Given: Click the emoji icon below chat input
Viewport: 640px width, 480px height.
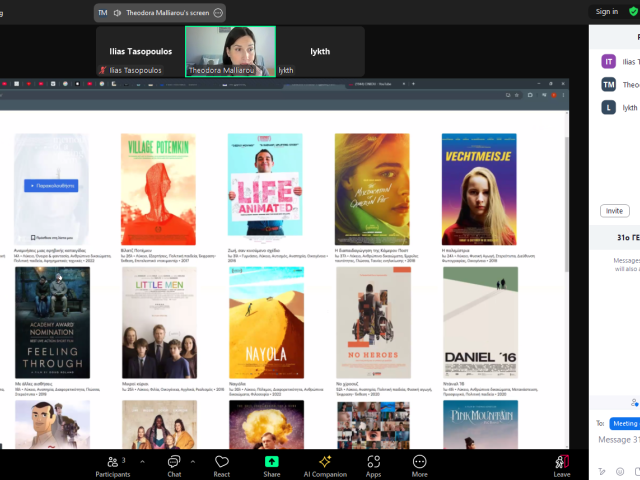Looking at the screenshot, I should (x=620, y=471).
